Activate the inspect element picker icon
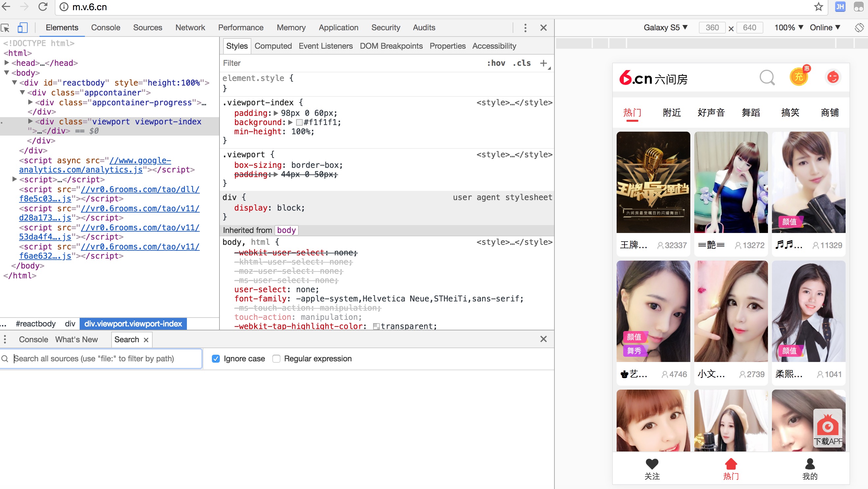 (5, 28)
